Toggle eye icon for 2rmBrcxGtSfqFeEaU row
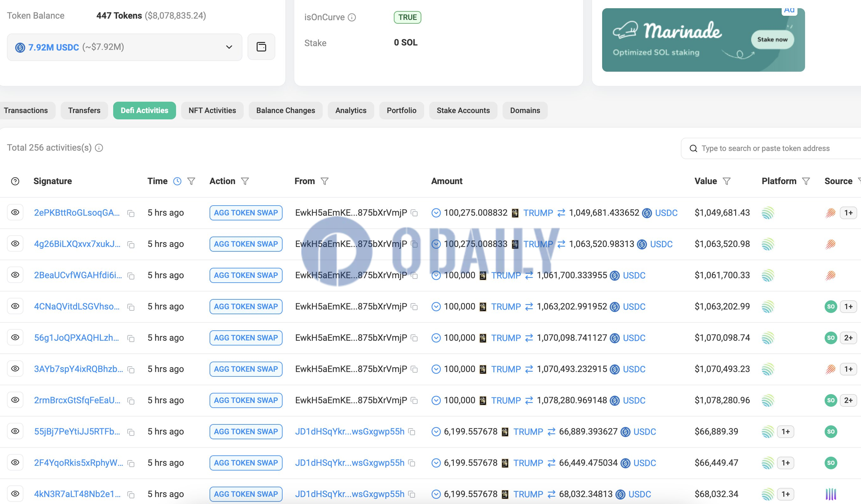 point(15,400)
